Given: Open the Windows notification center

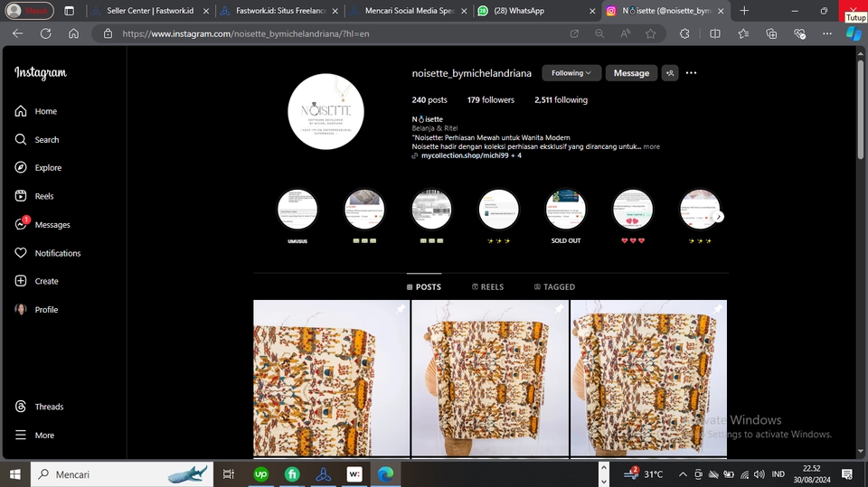Looking at the screenshot, I should tap(847, 474).
